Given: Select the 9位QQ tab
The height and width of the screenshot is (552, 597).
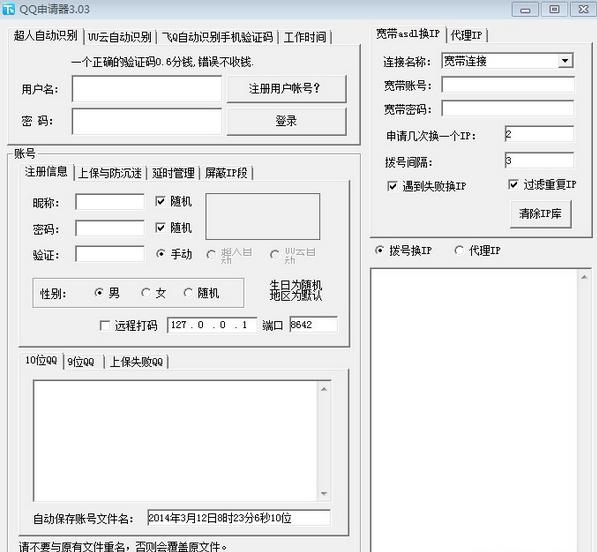Looking at the screenshot, I should click(81, 362).
